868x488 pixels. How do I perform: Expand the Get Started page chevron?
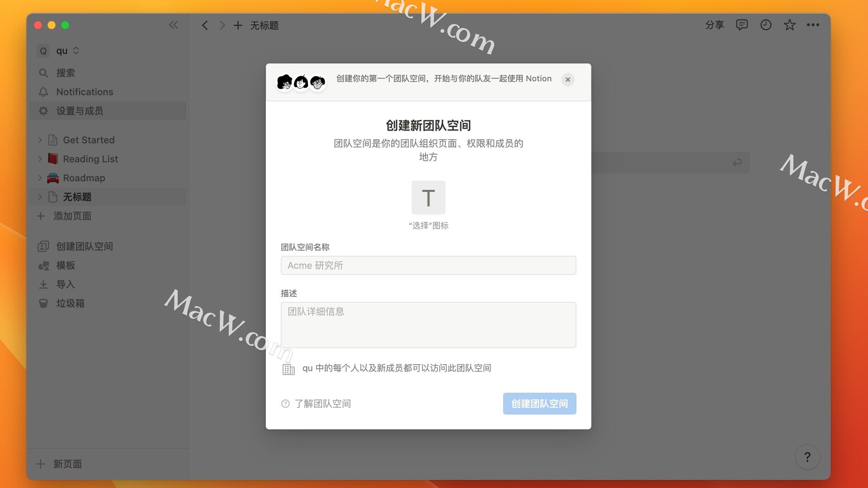[x=40, y=140]
